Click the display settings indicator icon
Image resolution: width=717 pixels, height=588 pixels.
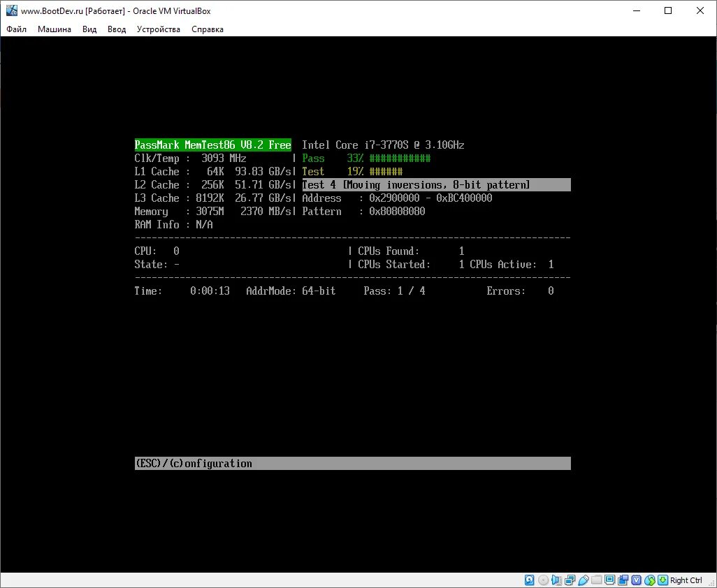click(x=610, y=580)
